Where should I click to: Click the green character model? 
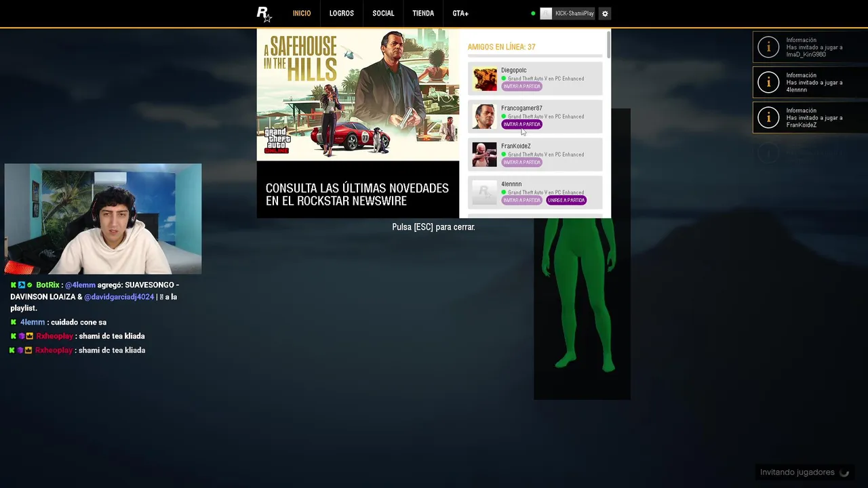pos(581,295)
